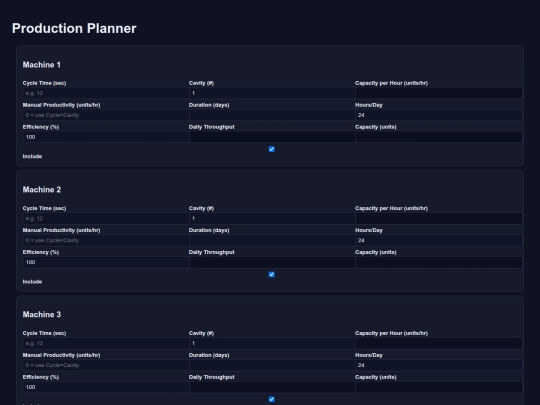Click Machine 2 Duration (days) field
540x405 pixels.
coord(272,240)
